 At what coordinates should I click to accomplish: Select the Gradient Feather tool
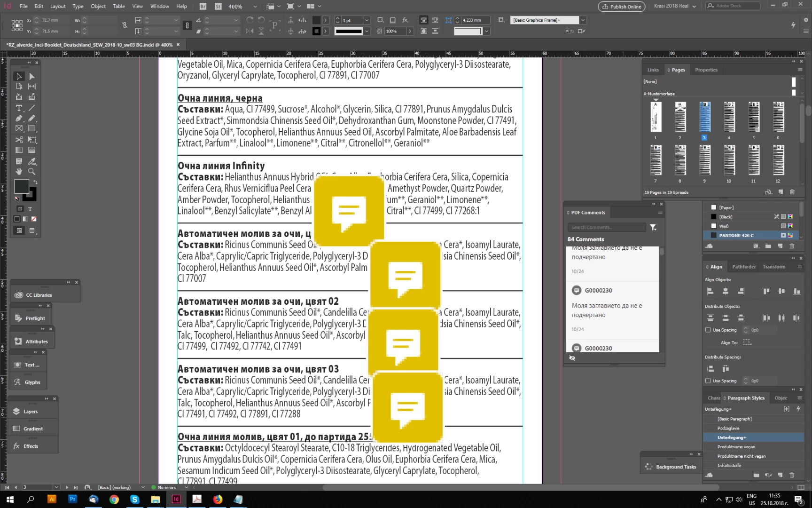[31, 150]
